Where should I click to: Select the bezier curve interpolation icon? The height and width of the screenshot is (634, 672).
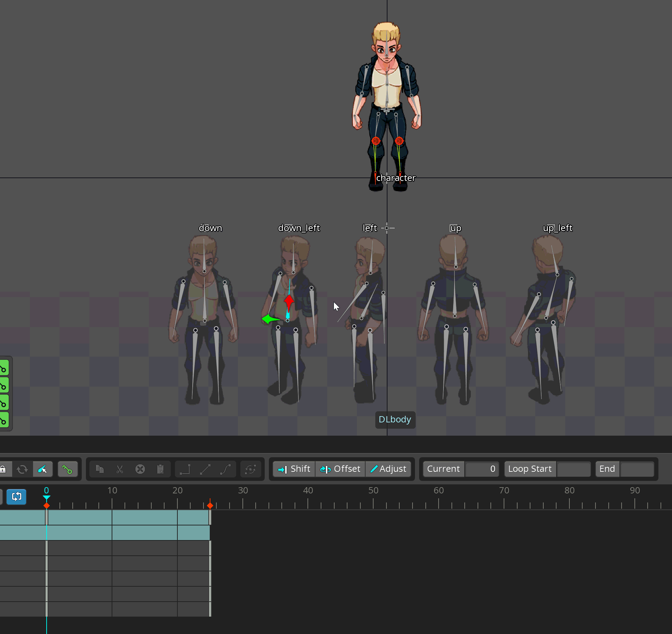tap(225, 469)
